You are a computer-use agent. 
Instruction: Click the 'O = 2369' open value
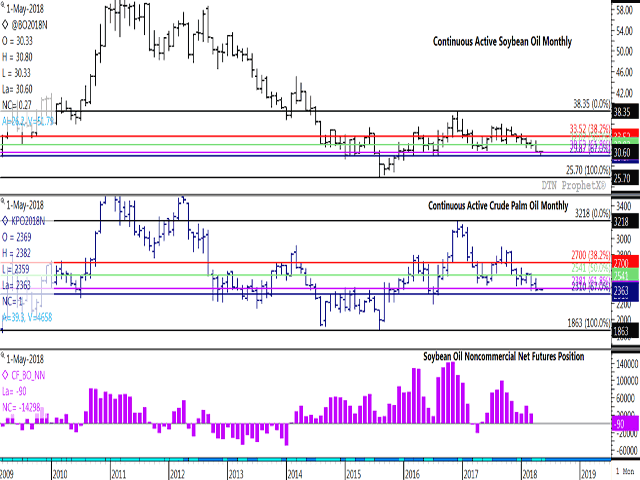coord(16,237)
